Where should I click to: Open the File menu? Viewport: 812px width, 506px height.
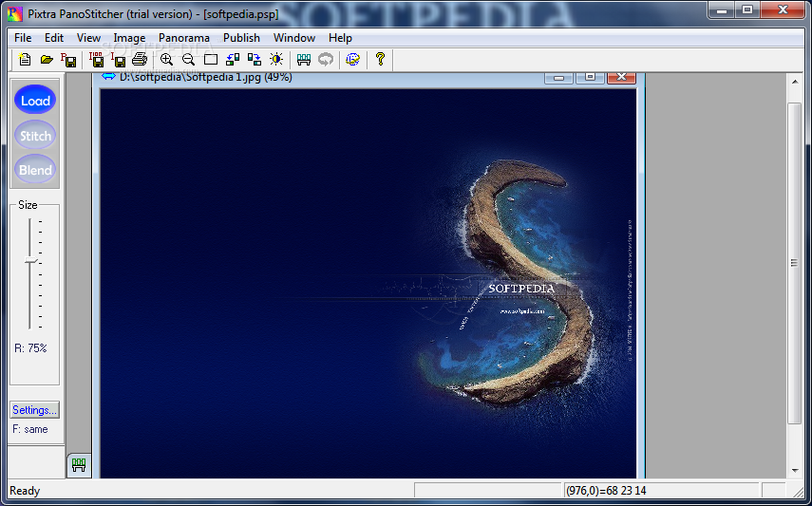click(23, 38)
